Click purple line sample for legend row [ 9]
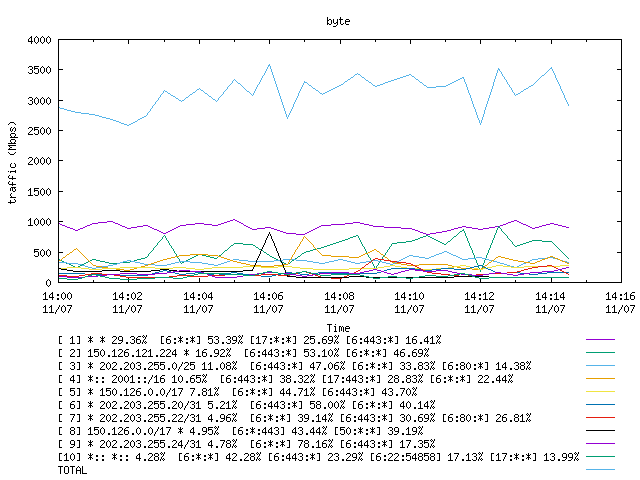Viewport: 640px width, 480px height. point(600,443)
